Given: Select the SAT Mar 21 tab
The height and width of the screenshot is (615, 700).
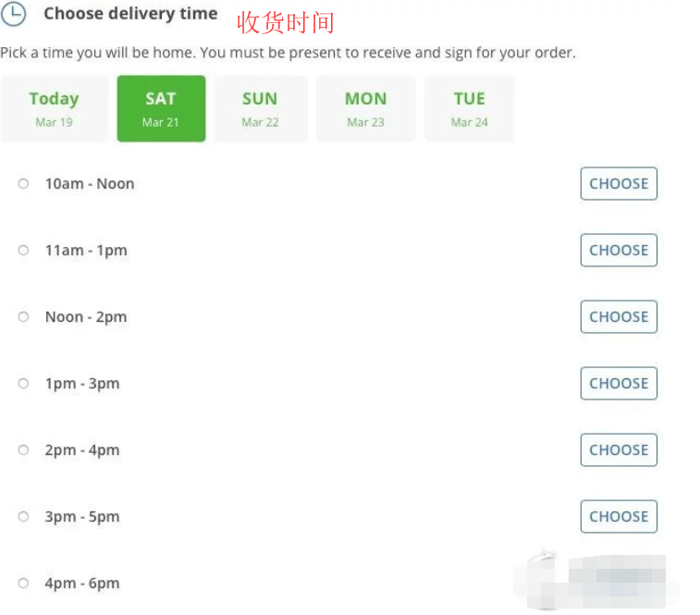Looking at the screenshot, I should (x=161, y=108).
